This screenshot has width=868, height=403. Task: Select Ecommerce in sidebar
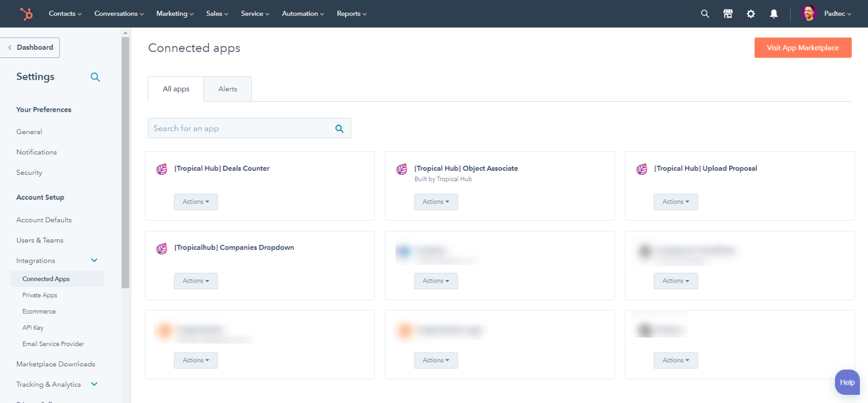(x=39, y=312)
